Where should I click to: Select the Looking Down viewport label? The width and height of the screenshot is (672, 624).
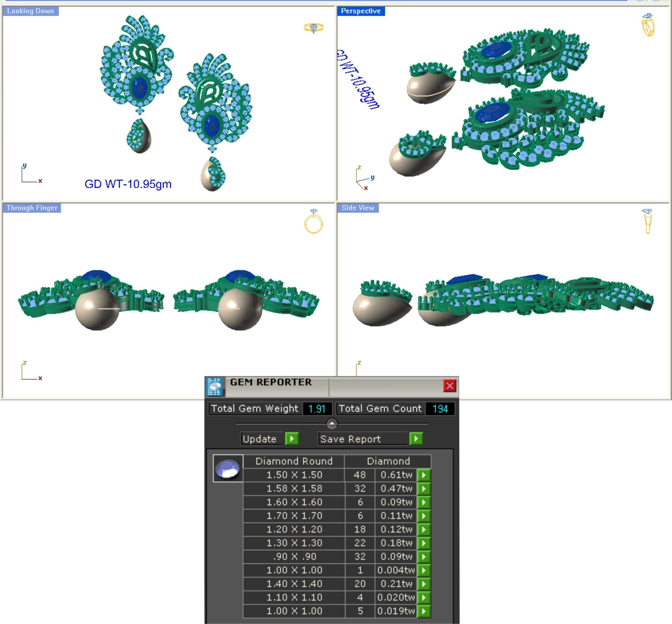(x=30, y=11)
